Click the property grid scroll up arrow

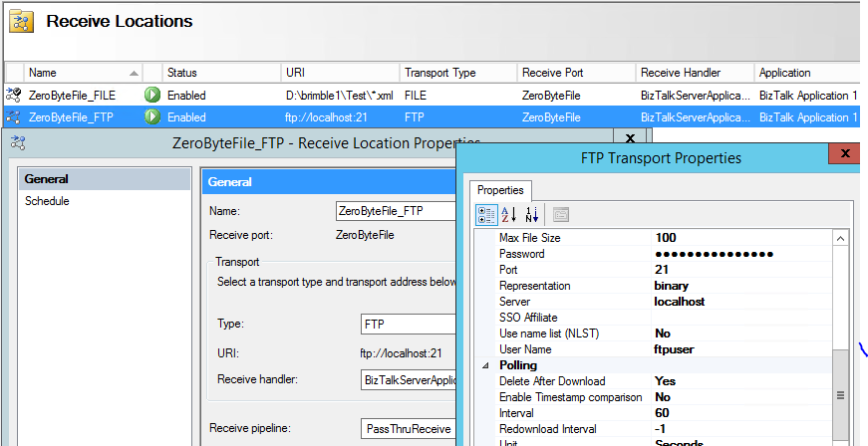(840, 239)
